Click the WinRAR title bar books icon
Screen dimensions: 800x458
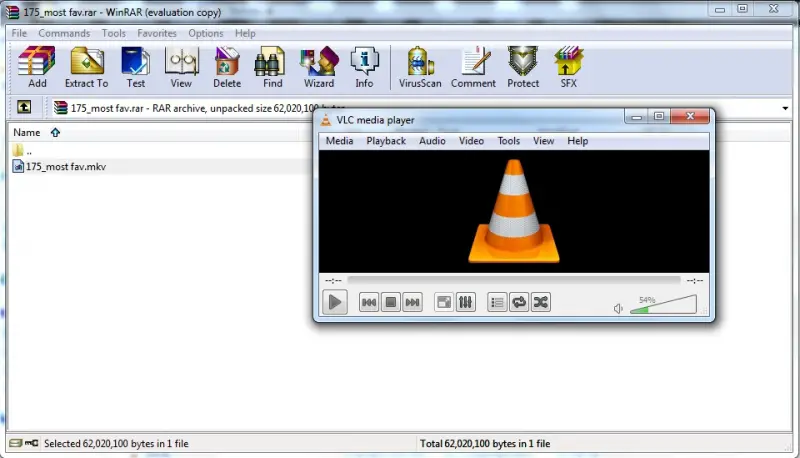(x=12, y=12)
